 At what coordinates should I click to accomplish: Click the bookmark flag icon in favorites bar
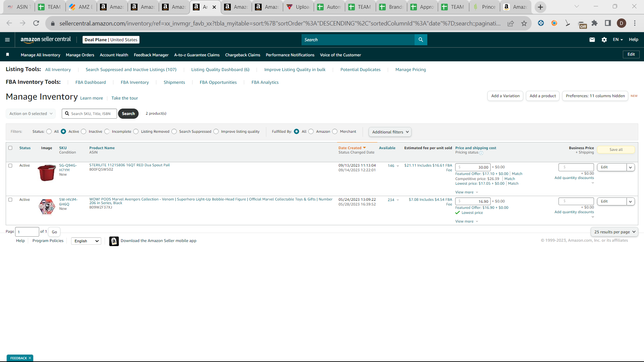tap(7, 54)
